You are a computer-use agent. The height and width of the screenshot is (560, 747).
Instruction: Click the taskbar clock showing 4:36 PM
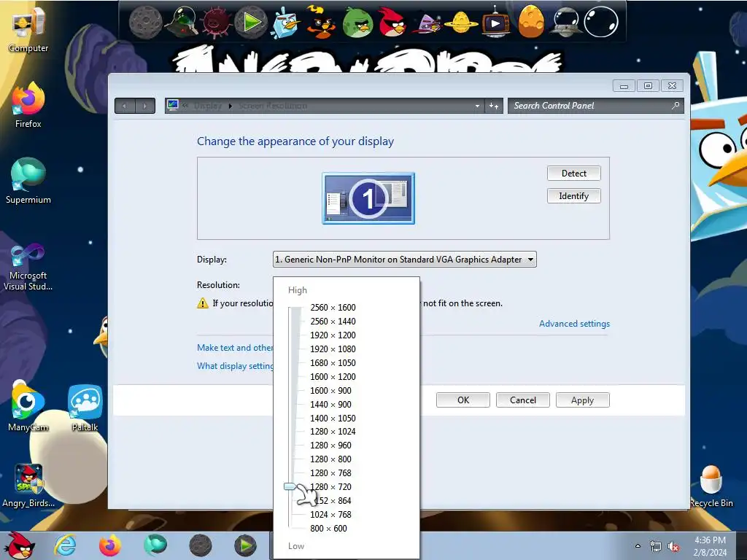pyautogui.click(x=710, y=546)
